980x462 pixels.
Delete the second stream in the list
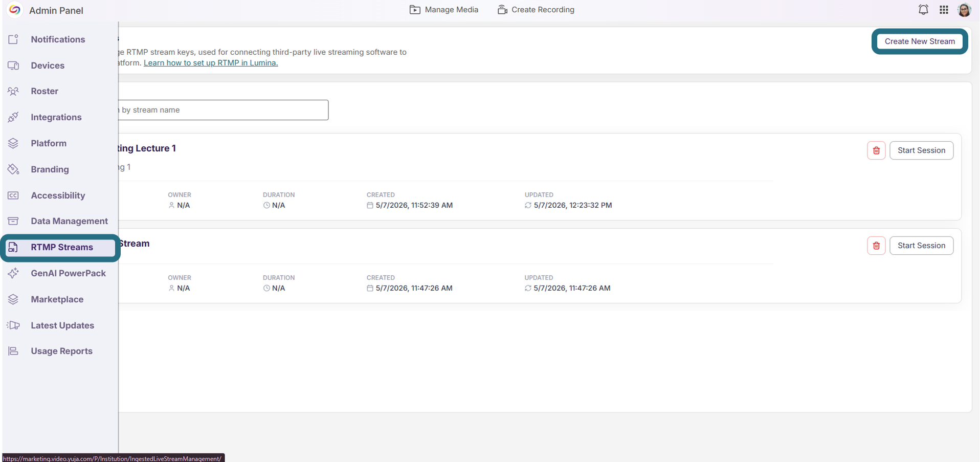point(876,246)
